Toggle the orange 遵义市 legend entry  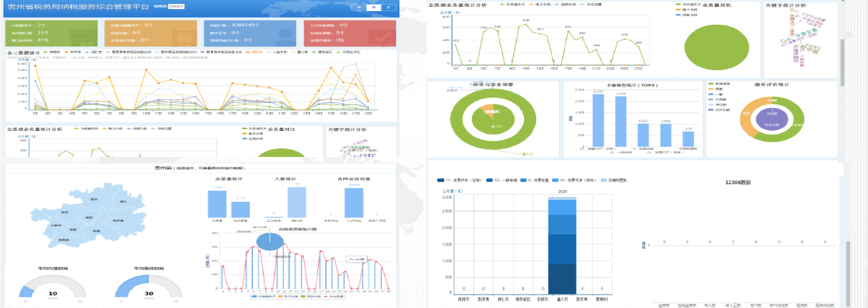point(254,52)
